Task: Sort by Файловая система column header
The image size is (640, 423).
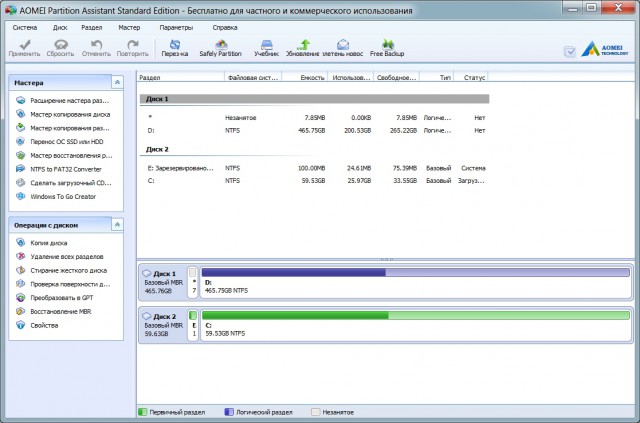Action: coord(253,77)
